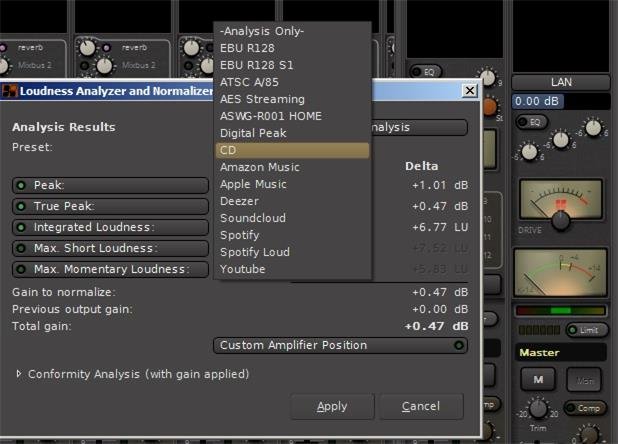The width and height of the screenshot is (618, 444).
Task: Toggle the master EQ button
Action: coord(531,122)
